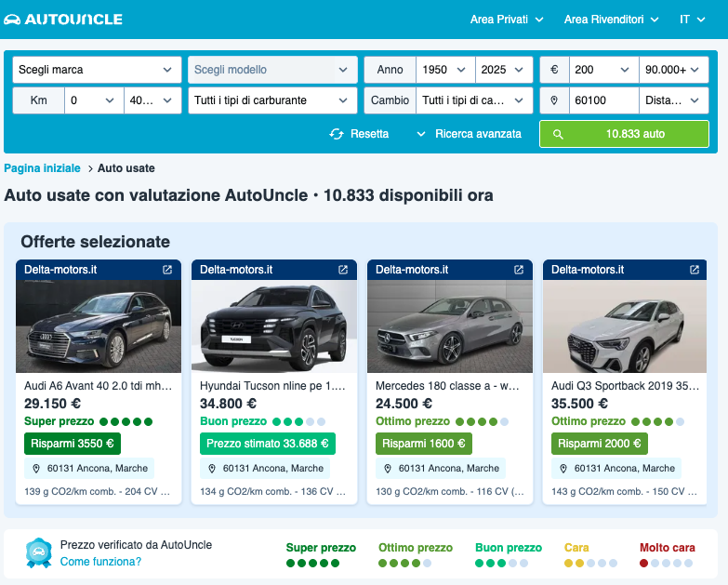Open the Cambio transmission type dropdown
728x585 pixels.
474,100
